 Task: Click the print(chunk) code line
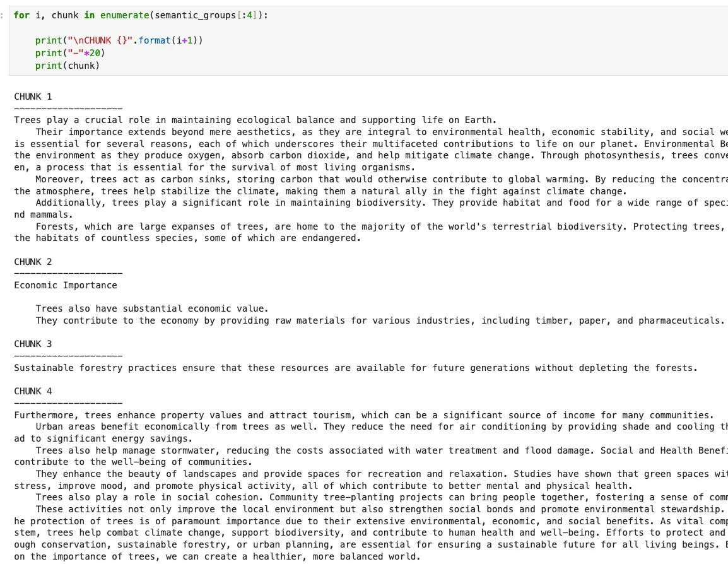point(68,66)
